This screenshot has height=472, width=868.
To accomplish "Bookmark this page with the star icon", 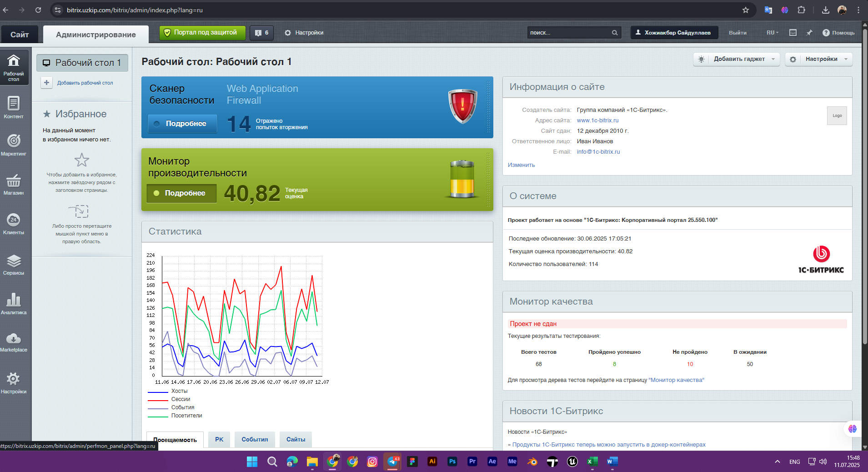I will [746, 10].
